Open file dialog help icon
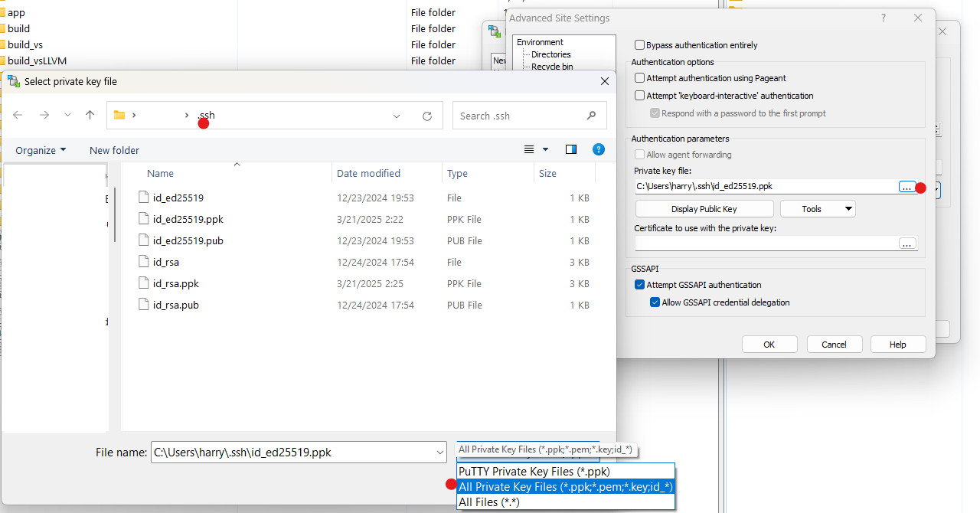The image size is (980, 513). [x=599, y=149]
